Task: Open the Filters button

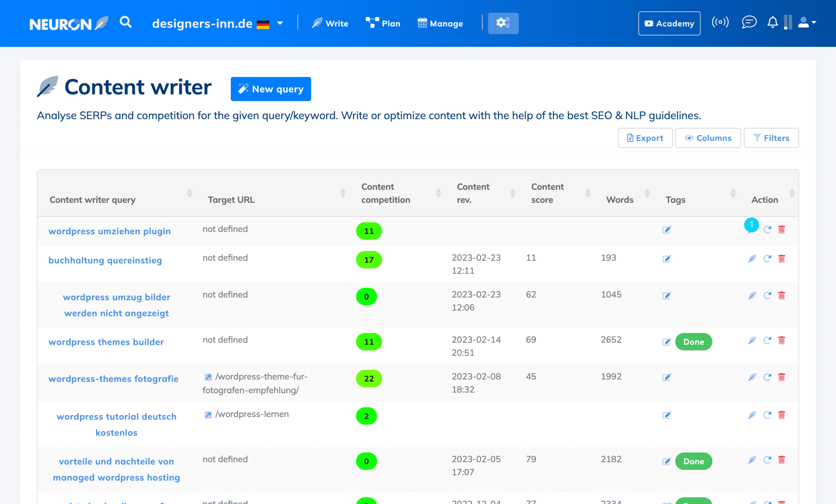Action: click(x=771, y=138)
